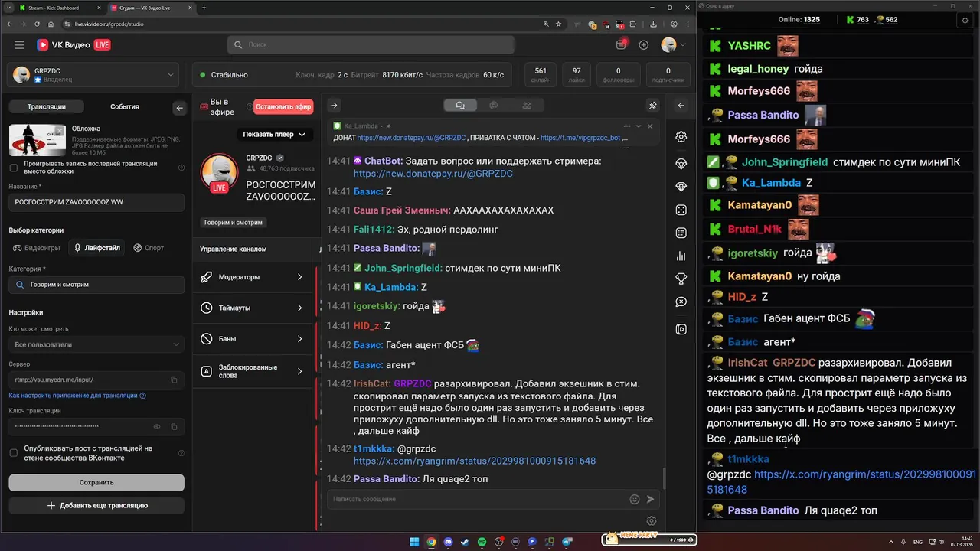This screenshot has height=551, width=980.
Task: Expand the Модераторы section
Action: point(253,277)
